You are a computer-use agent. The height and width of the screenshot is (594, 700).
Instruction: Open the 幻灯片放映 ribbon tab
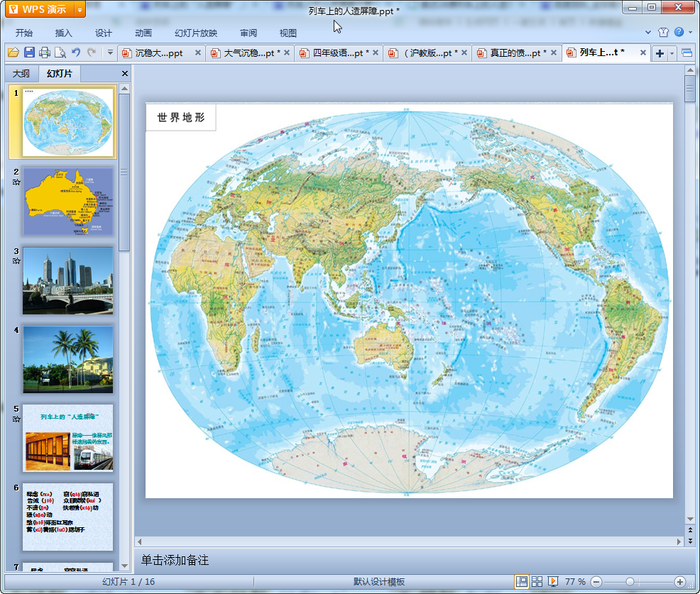(196, 33)
